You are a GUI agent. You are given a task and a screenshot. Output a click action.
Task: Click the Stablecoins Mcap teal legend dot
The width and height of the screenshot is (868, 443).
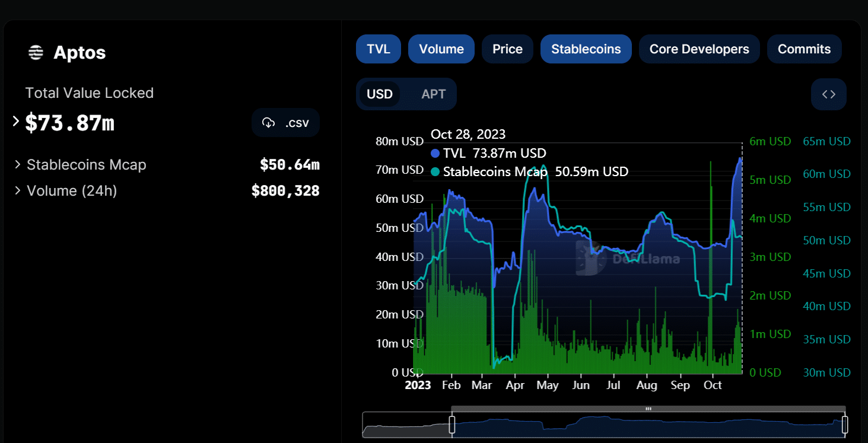pyautogui.click(x=435, y=172)
